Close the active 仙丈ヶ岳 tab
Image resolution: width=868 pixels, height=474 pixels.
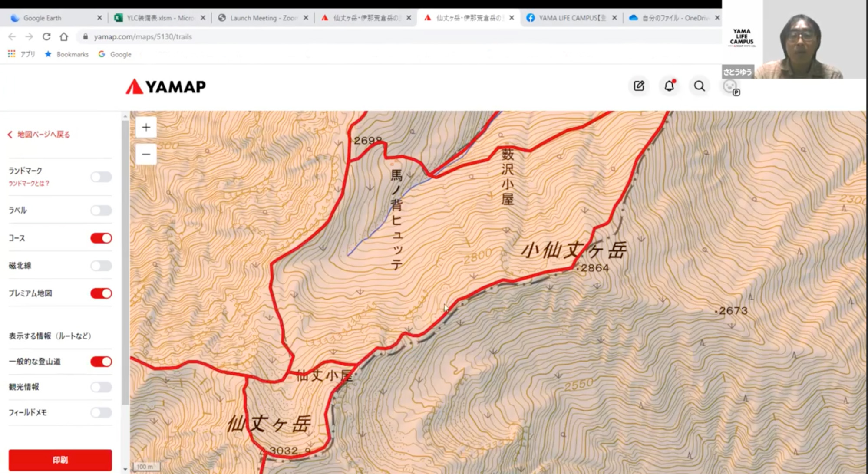coord(512,18)
